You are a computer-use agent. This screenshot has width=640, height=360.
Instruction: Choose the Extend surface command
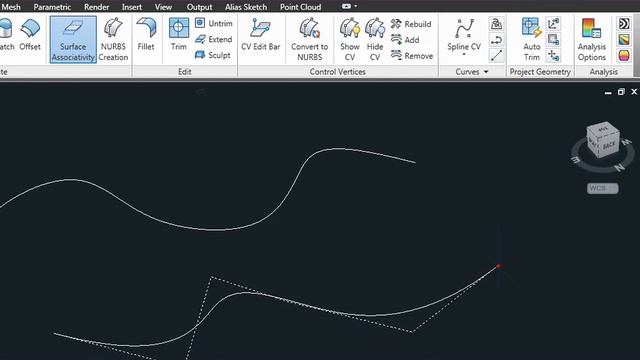point(213,39)
